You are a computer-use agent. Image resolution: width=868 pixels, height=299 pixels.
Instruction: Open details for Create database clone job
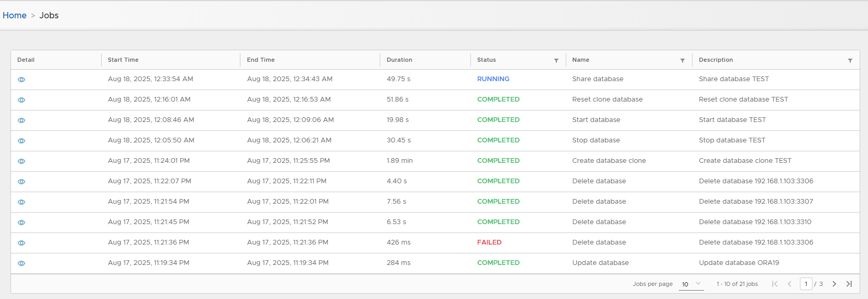[x=21, y=161]
